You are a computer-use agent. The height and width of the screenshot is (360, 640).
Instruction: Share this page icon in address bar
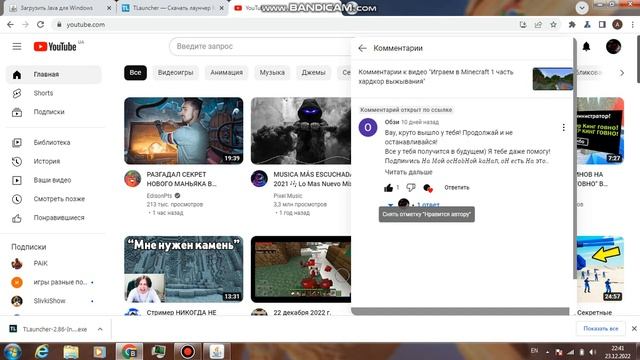(538, 24)
